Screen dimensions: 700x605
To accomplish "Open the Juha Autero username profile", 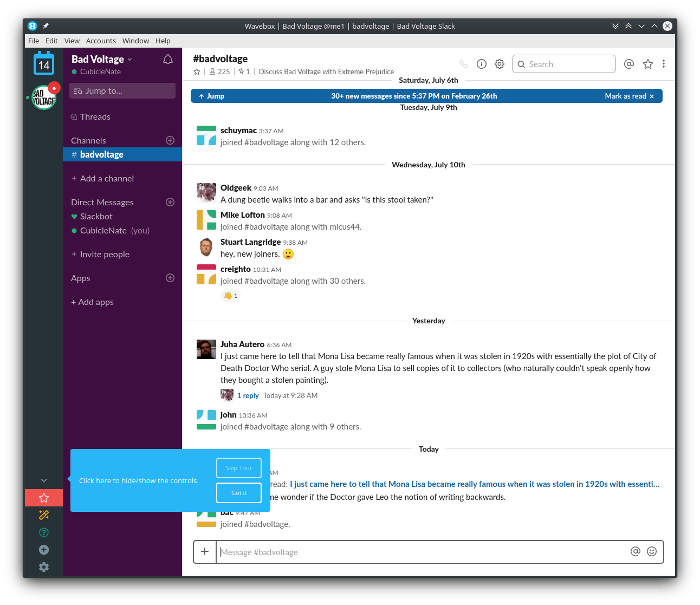I will [x=242, y=344].
